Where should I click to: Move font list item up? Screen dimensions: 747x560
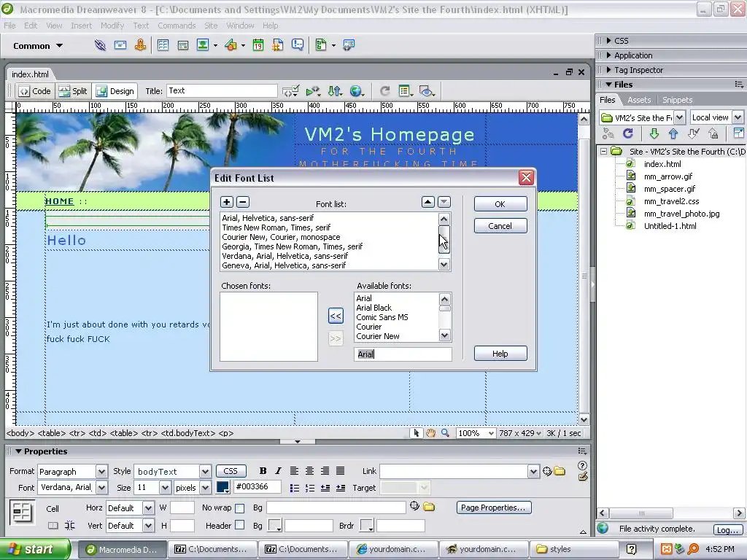click(x=427, y=202)
